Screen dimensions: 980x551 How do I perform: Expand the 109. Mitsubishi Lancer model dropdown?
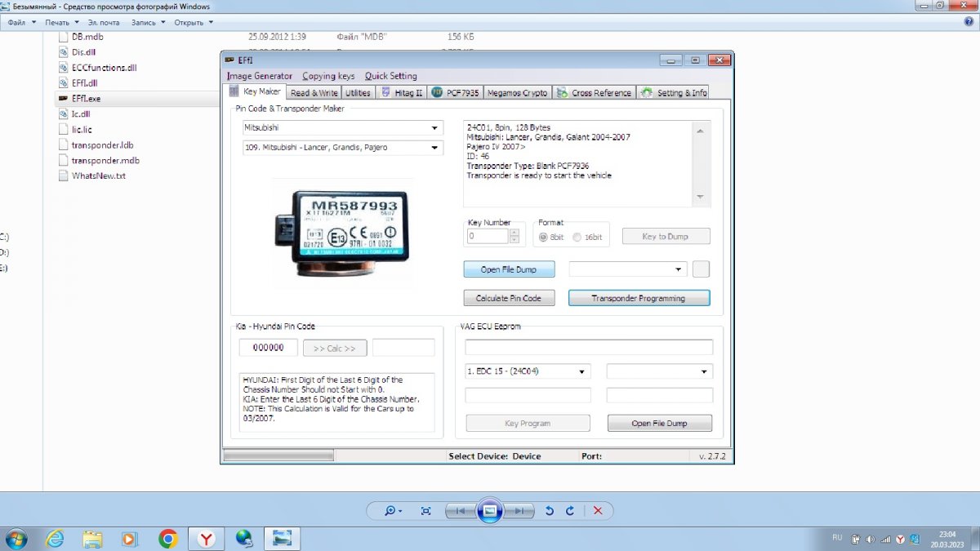434,148
